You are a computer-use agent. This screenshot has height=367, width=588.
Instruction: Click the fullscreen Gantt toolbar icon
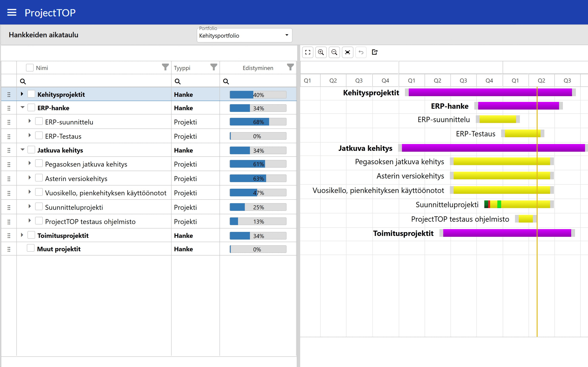click(307, 52)
